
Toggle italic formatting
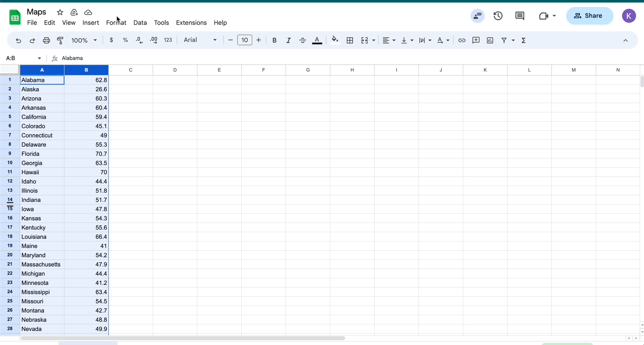click(x=288, y=40)
